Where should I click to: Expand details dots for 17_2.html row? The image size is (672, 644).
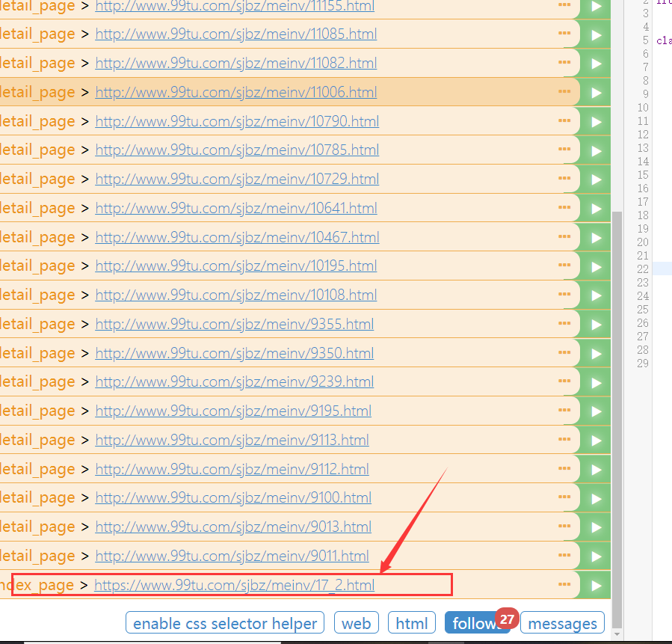564,584
